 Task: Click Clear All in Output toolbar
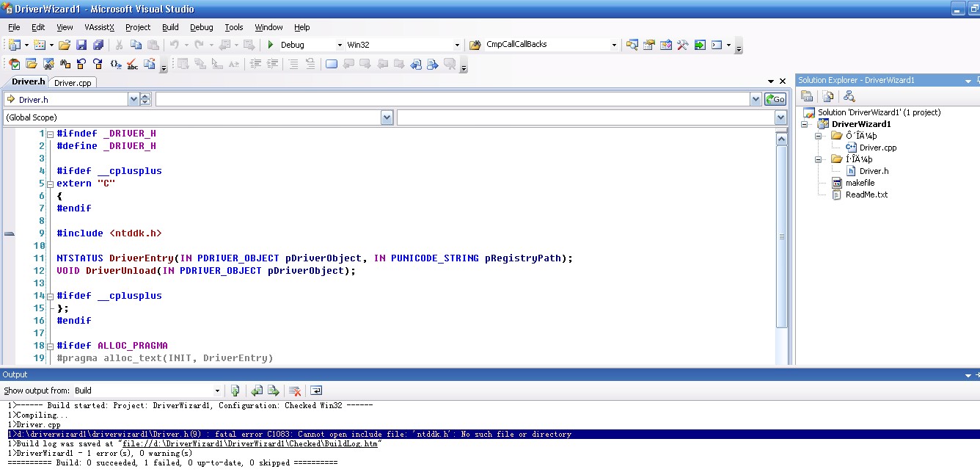pos(294,391)
